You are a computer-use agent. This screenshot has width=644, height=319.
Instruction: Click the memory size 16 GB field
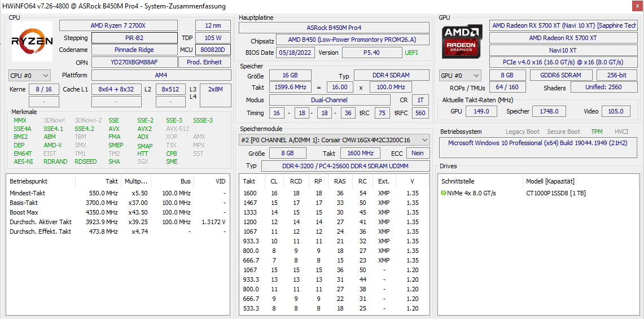coord(290,75)
